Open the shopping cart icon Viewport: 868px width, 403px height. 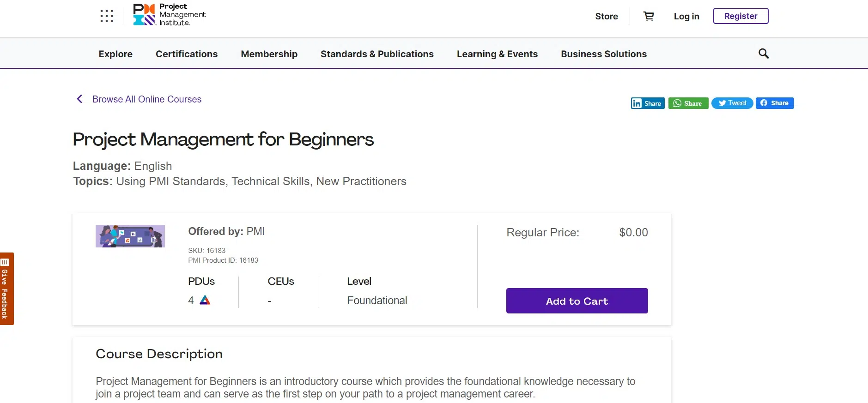tap(649, 16)
